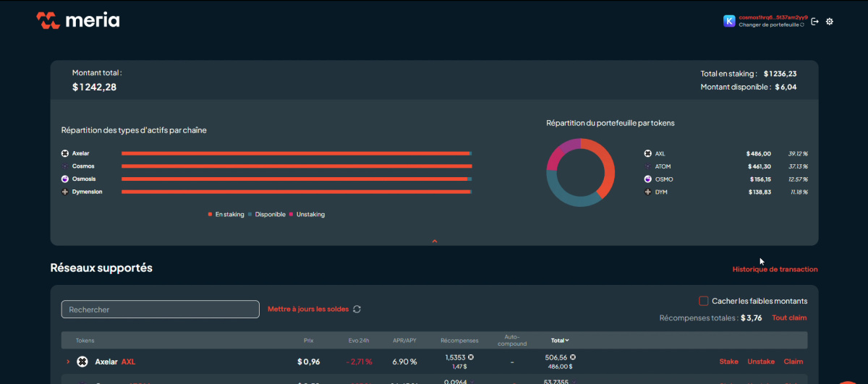Click the $461,30 ATOM value
Image resolution: width=868 pixels, height=384 pixels.
tap(759, 166)
